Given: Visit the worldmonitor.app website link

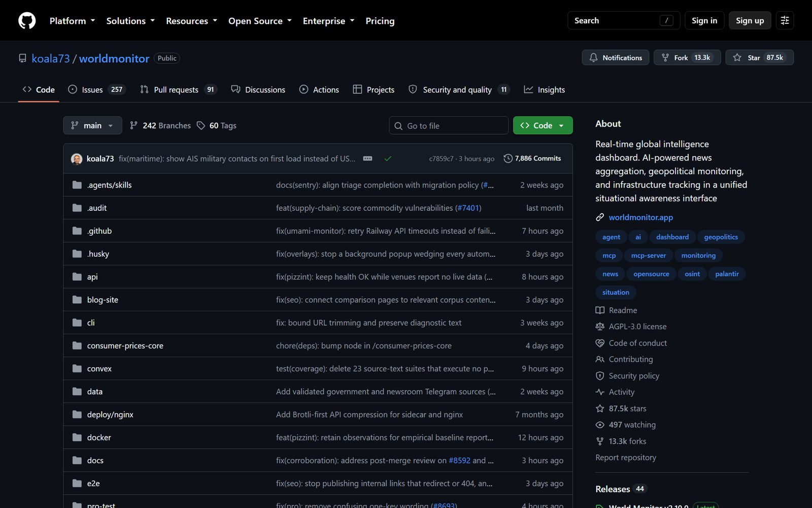Looking at the screenshot, I should [x=640, y=217].
